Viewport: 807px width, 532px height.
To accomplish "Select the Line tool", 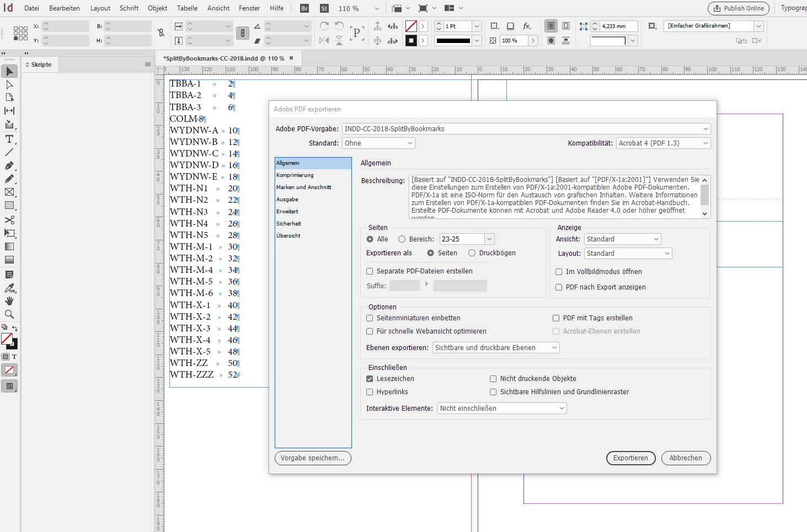I will tap(9, 152).
